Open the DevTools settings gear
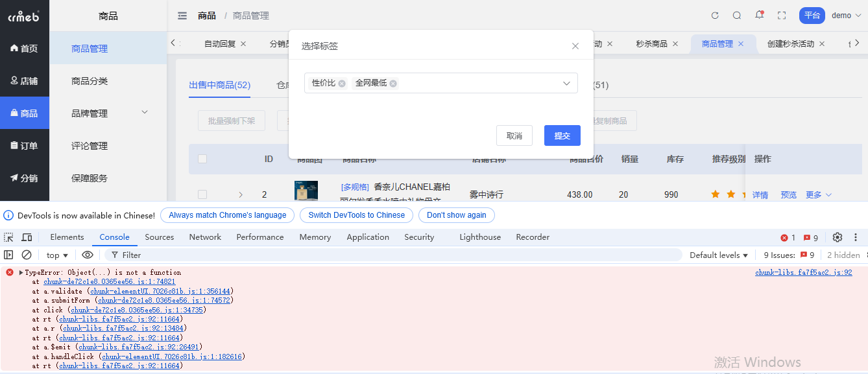Image resolution: width=868 pixels, height=374 pixels. [837, 237]
